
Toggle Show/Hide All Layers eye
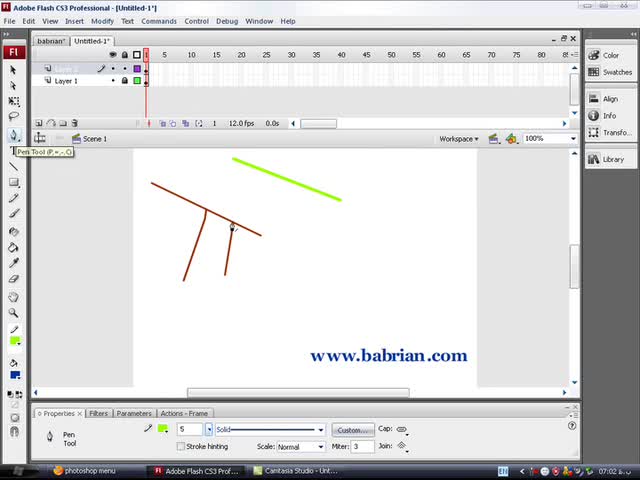point(113,55)
